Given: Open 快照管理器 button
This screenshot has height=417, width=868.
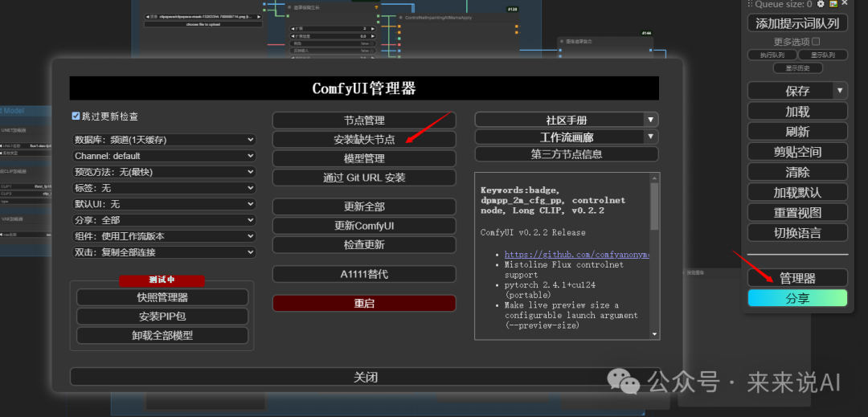Looking at the screenshot, I should click(x=162, y=297).
